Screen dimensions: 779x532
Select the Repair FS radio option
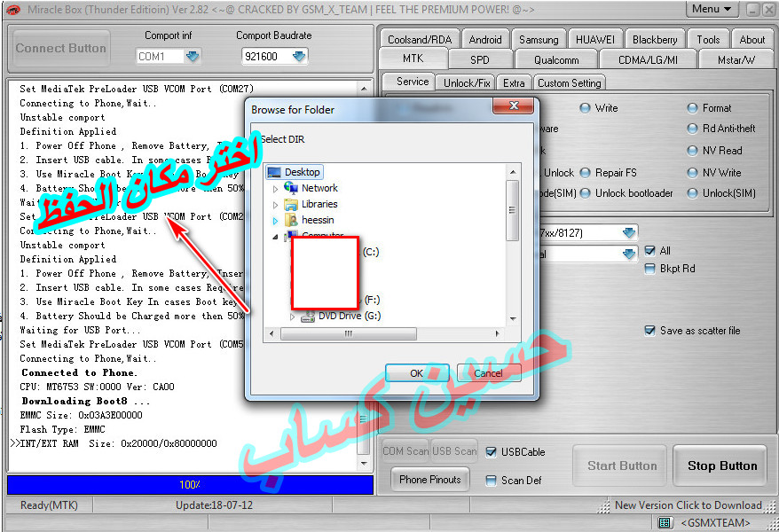(586, 173)
